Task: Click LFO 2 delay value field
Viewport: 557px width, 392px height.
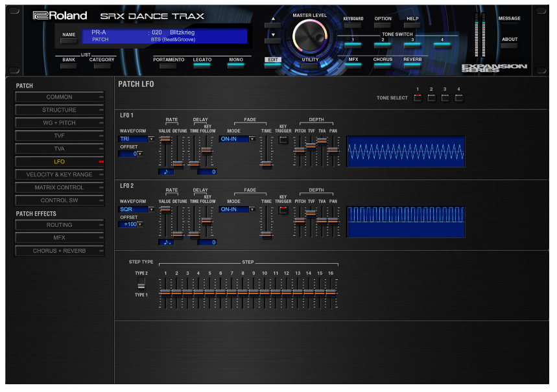Action: [207, 242]
